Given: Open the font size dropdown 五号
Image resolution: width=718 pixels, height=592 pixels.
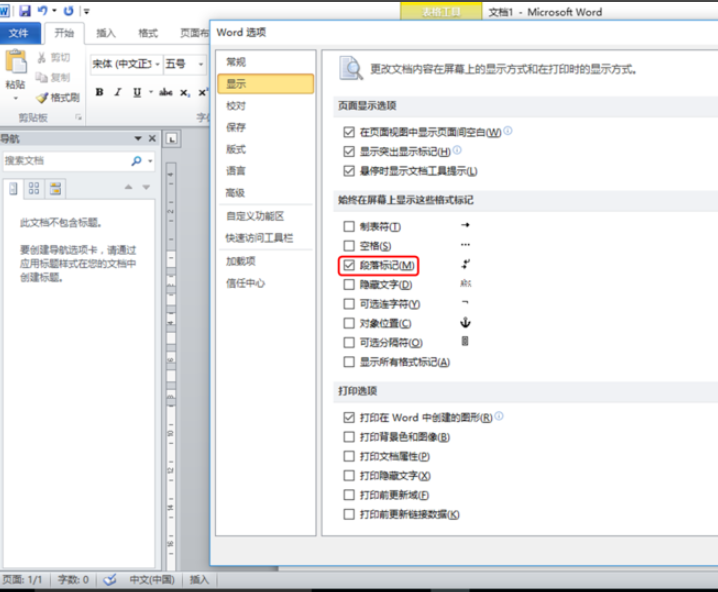Looking at the screenshot, I should [201, 64].
